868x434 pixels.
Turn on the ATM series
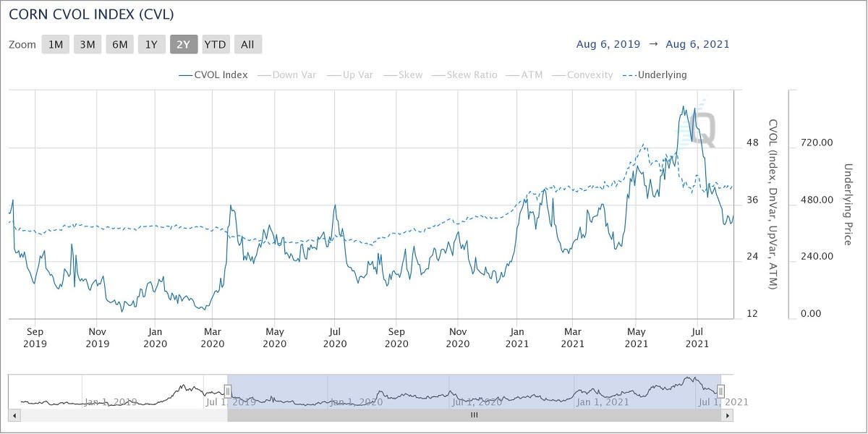click(x=529, y=75)
